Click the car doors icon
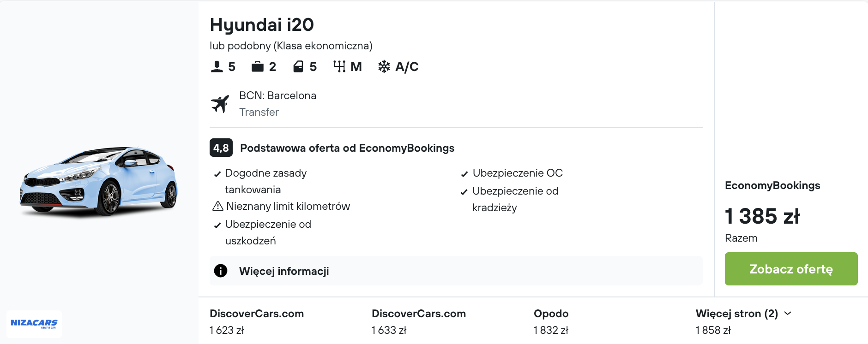Screen dimensions: 868x344 pyautogui.click(x=298, y=67)
